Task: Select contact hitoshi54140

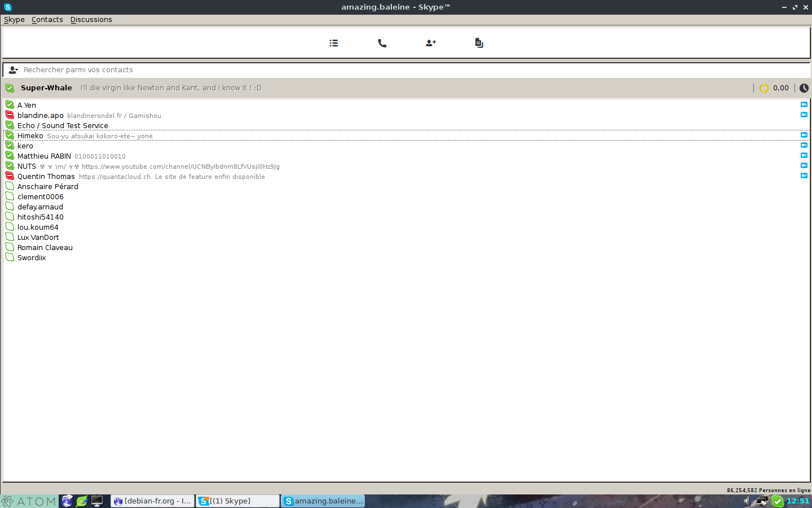Action: click(406, 217)
